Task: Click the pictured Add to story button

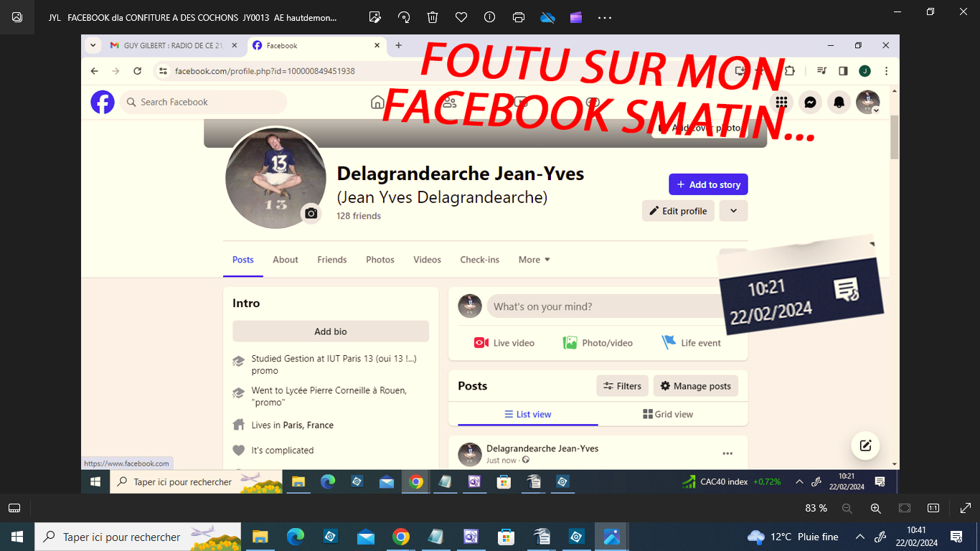Action: [x=709, y=184]
